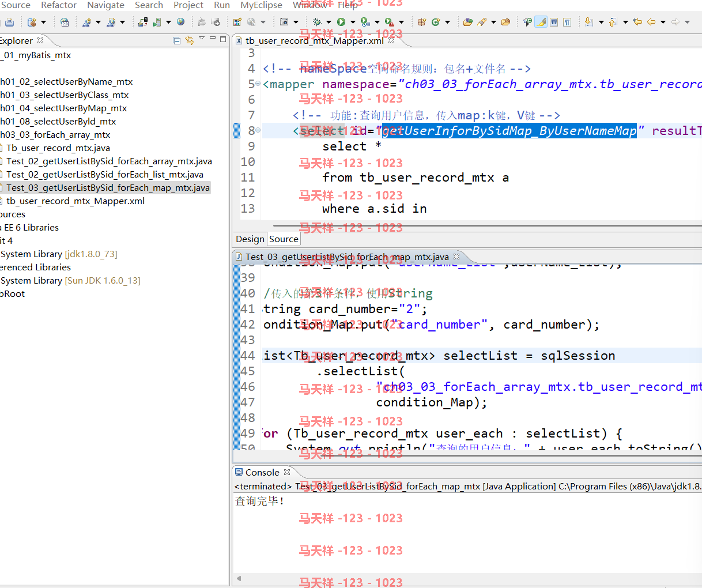Collapse the mapper tag fold at line 5
The width and height of the screenshot is (702, 588).
pos(258,84)
